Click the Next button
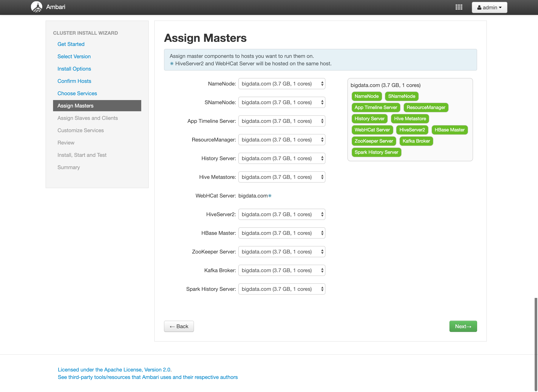The width and height of the screenshot is (538, 392). pyautogui.click(x=463, y=326)
